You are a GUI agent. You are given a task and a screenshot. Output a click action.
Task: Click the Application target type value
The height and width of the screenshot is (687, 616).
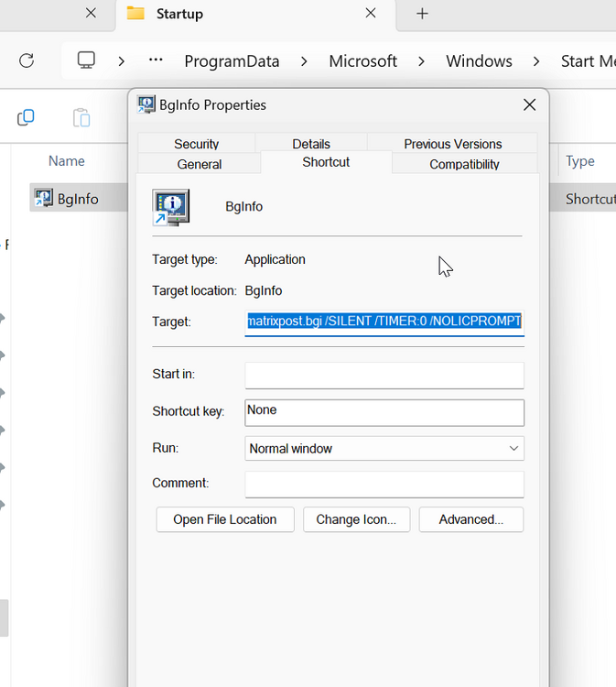[x=275, y=259]
